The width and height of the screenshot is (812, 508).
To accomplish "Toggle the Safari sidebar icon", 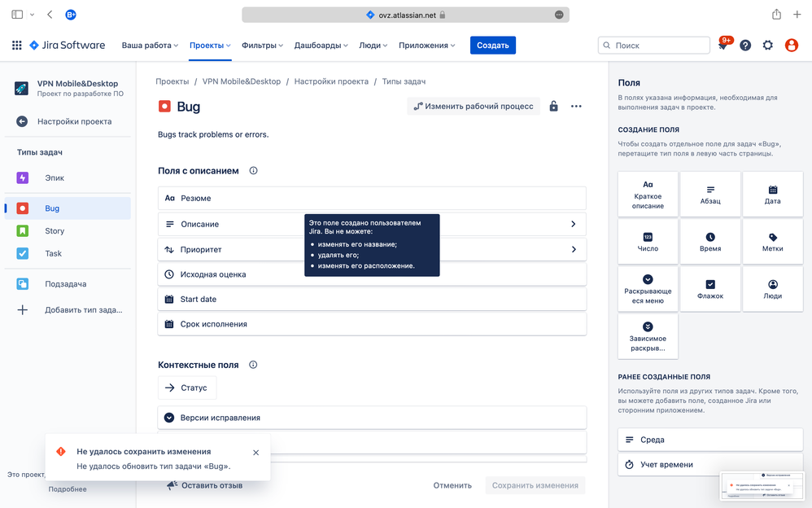I will pyautogui.click(x=17, y=15).
